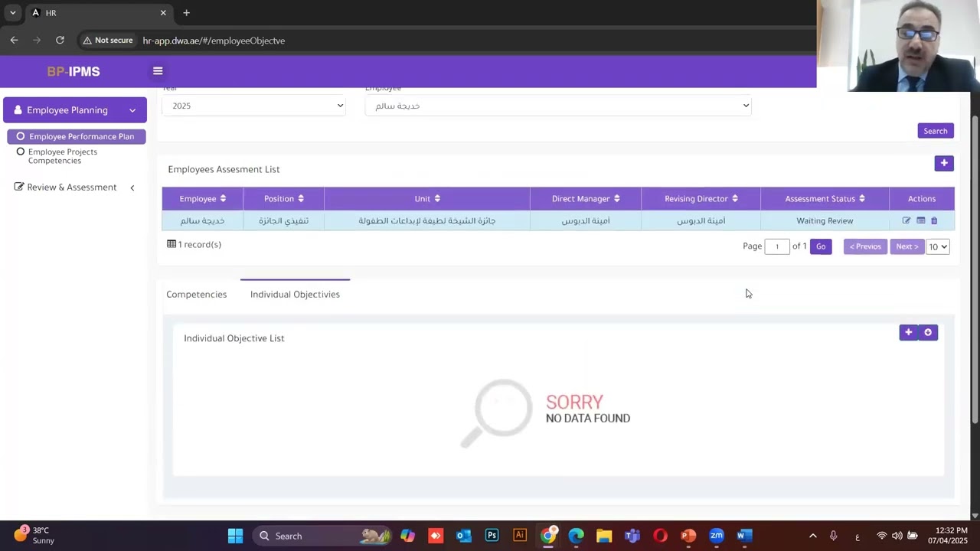
Task: Open details view icon in Actions column
Action: point(921,220)
